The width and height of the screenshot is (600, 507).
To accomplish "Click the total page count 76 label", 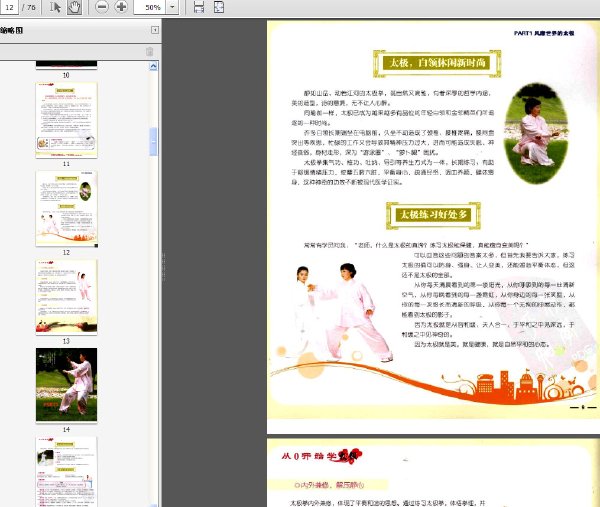I will [x=29, y=7].
